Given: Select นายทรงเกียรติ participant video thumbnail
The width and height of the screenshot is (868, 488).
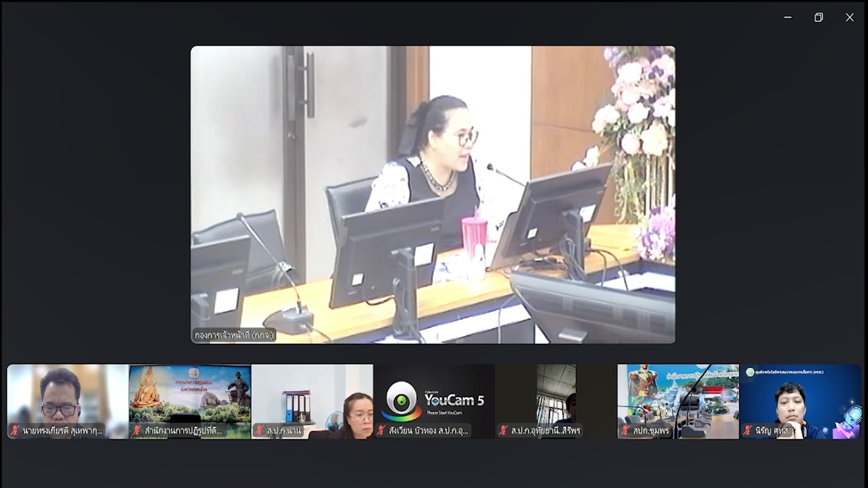Looking at the screenshot, I should [68, 396].
